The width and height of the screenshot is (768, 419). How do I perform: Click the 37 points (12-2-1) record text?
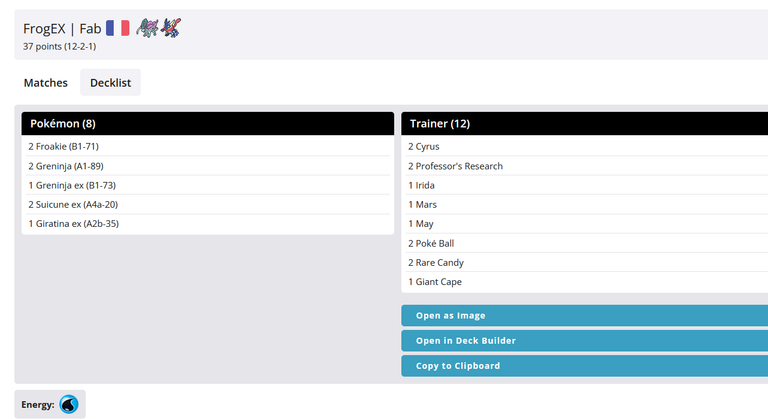[59, 47]
